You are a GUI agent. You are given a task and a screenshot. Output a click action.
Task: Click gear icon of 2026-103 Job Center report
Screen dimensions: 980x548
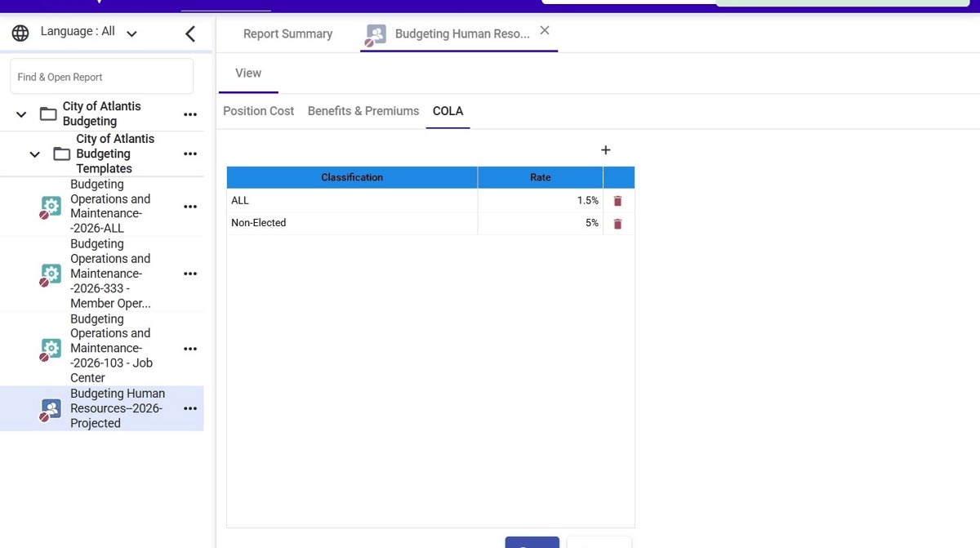click(x=50, y=350)
